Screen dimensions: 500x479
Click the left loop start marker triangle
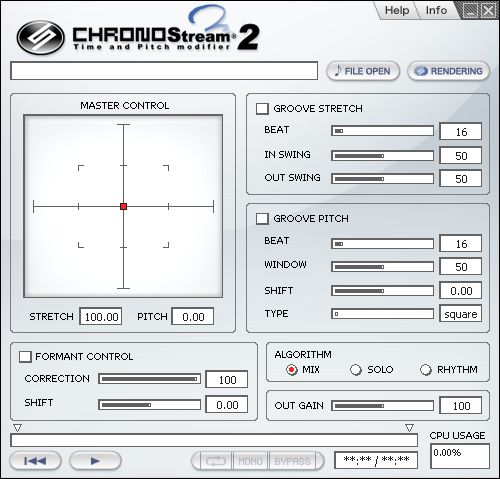17,428
